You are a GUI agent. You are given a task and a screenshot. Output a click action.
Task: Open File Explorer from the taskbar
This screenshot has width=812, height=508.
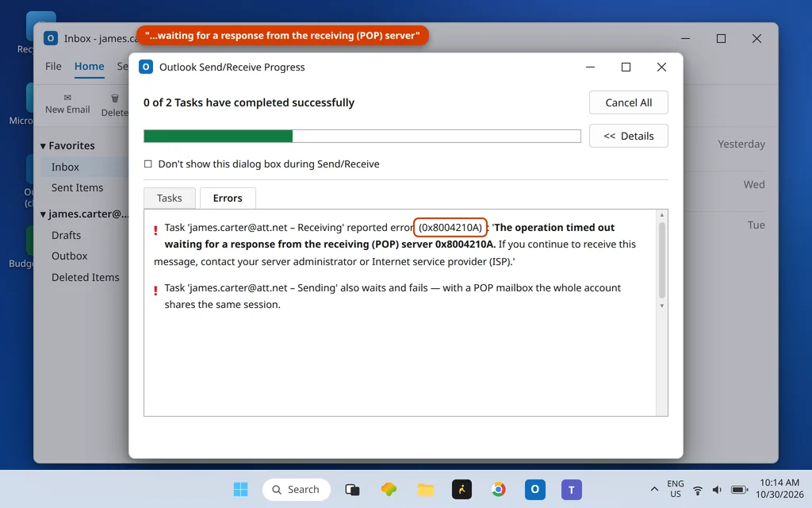pos(425,489)
